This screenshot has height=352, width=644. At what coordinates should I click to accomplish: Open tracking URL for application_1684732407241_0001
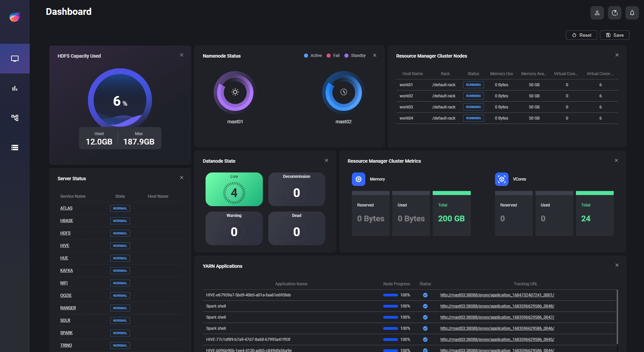click(497, 295)
